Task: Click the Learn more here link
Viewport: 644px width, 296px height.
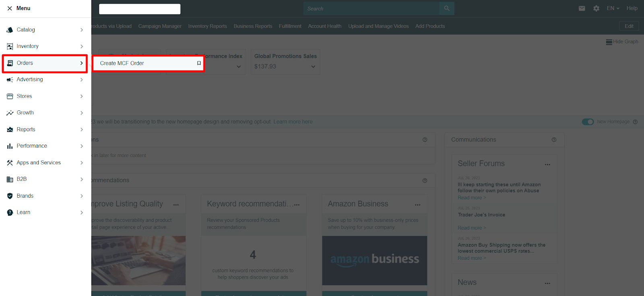Action: 293,122
